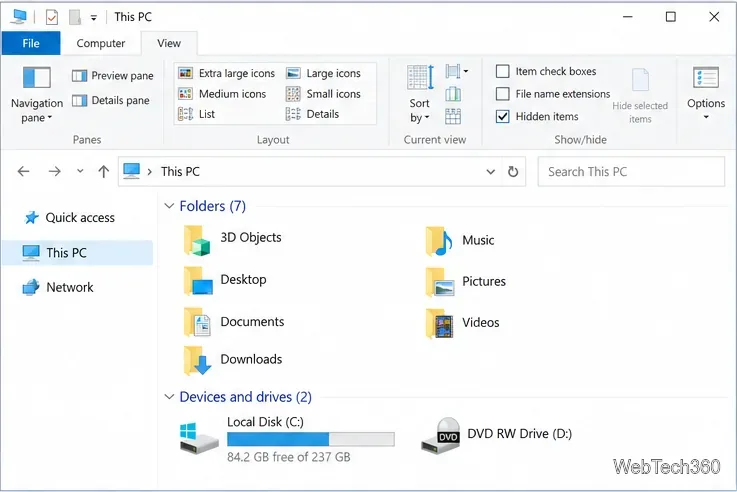
Task: Choose Details layout
Action: 313,114
